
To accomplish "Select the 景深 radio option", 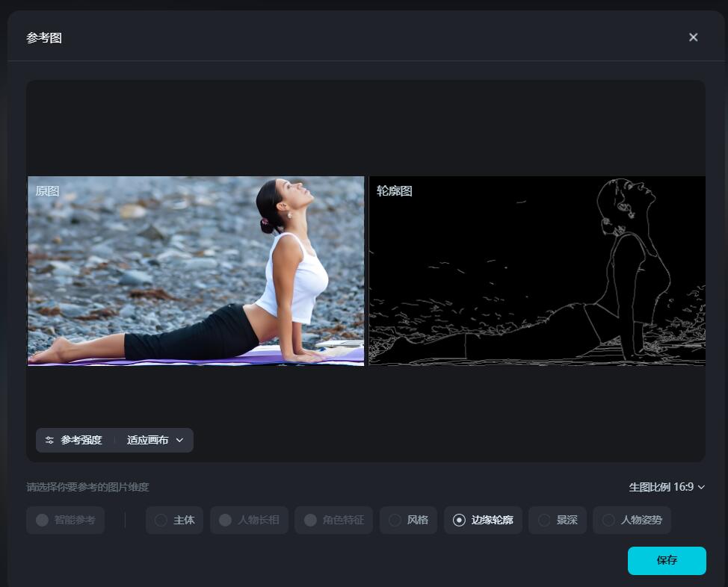I will point(558,521).
